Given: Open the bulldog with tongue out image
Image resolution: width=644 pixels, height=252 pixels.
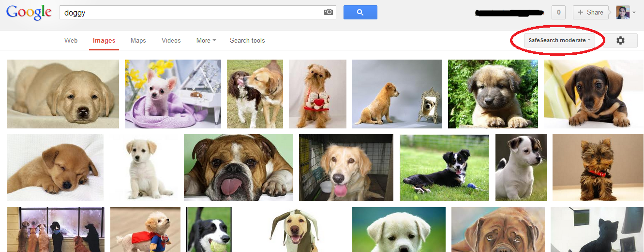Looking at the screenshot, I should (239, 168).
